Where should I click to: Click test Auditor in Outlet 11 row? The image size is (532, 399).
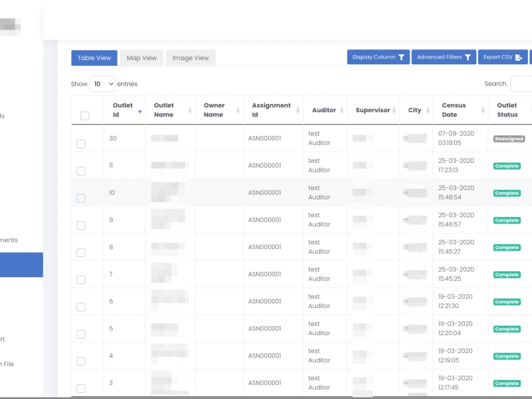(x=319, y=165)
